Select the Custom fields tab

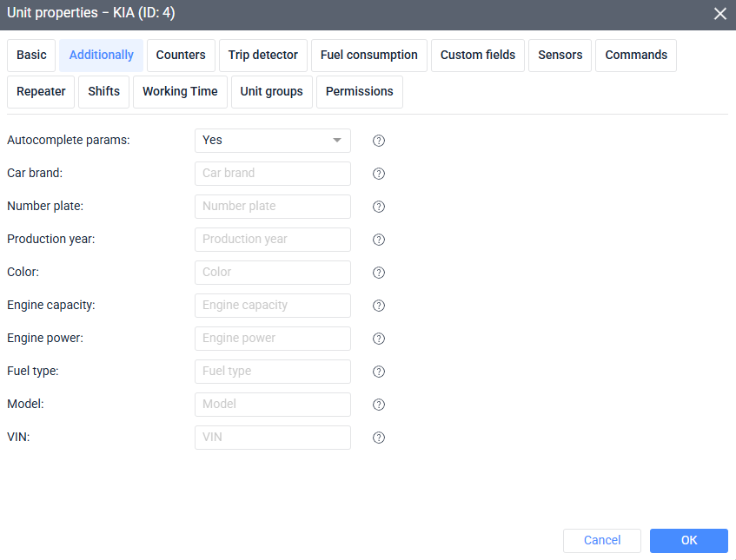point(477,55)
